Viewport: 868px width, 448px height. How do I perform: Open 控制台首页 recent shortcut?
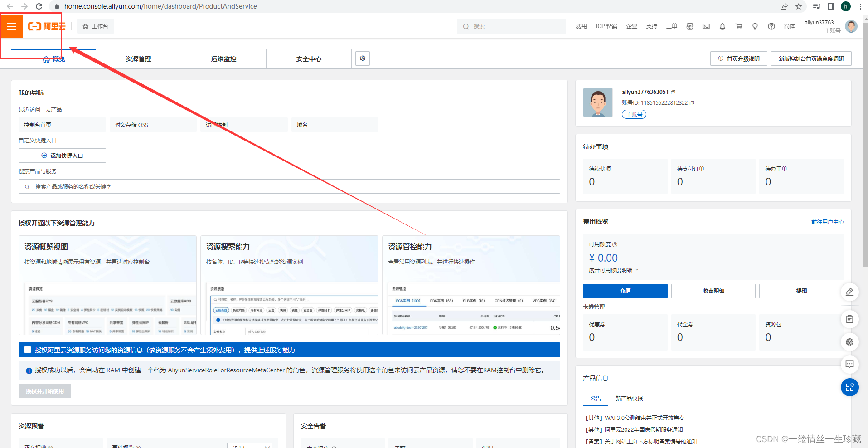62,125
